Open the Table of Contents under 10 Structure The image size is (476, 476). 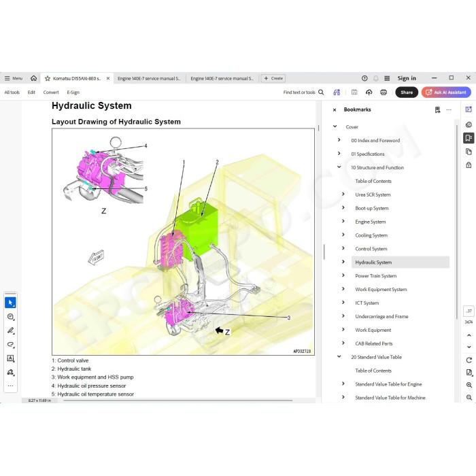[x=373, y=182]
